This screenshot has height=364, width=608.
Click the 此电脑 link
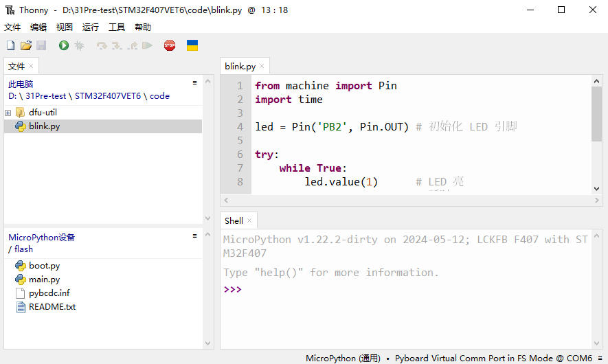[x=21, y=84]
